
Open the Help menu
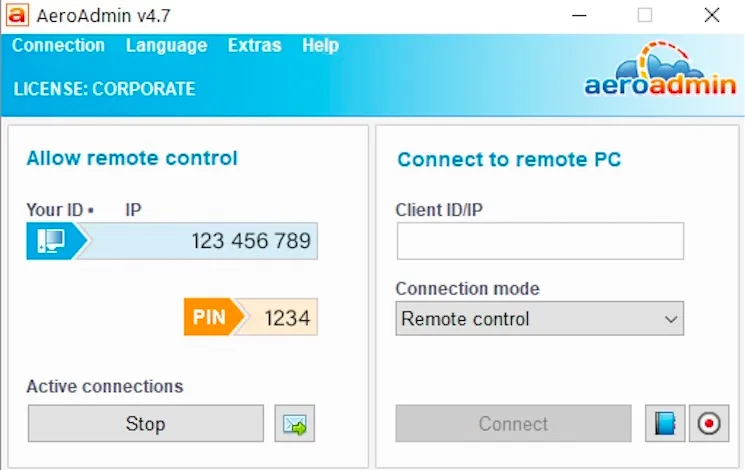pyautogui.click(x=320, y=46)
